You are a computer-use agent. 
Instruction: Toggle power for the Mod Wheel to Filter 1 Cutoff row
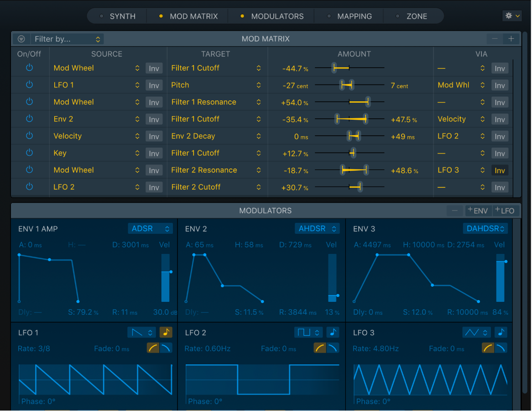click(x=29, y=68)
